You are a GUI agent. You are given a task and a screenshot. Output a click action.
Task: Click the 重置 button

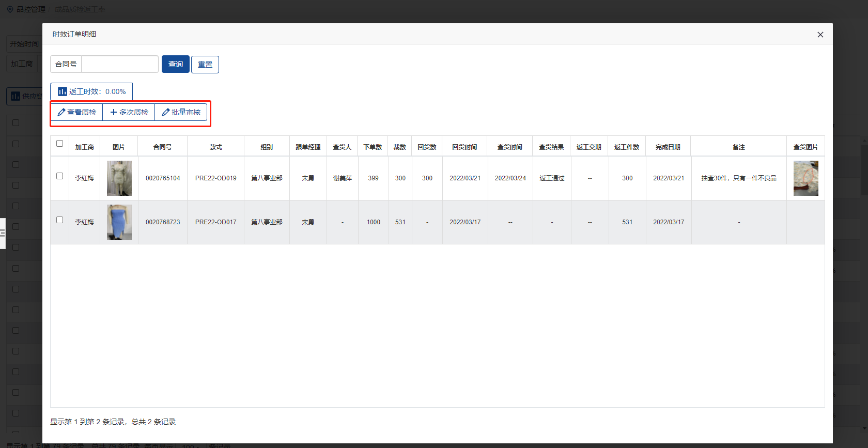pos(205,65)
